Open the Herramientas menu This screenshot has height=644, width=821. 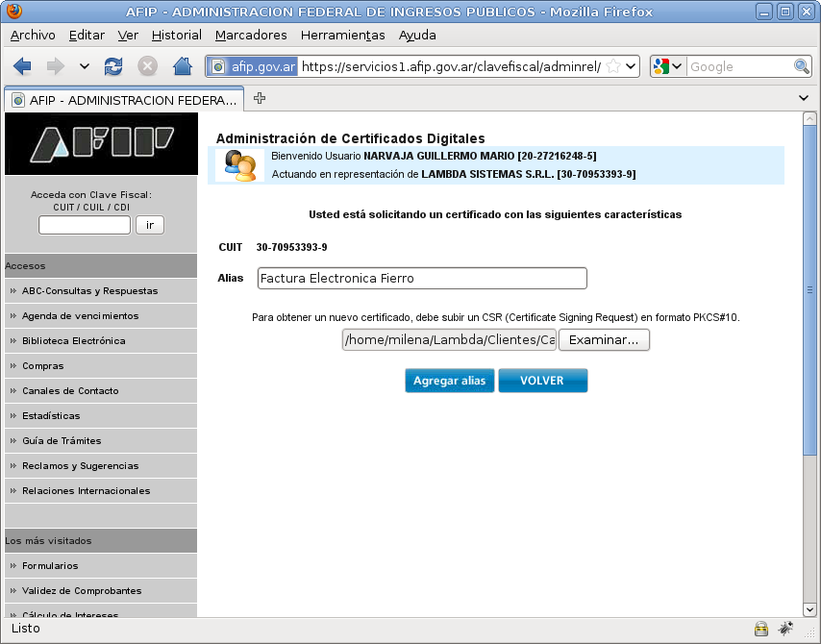[343, 35]
